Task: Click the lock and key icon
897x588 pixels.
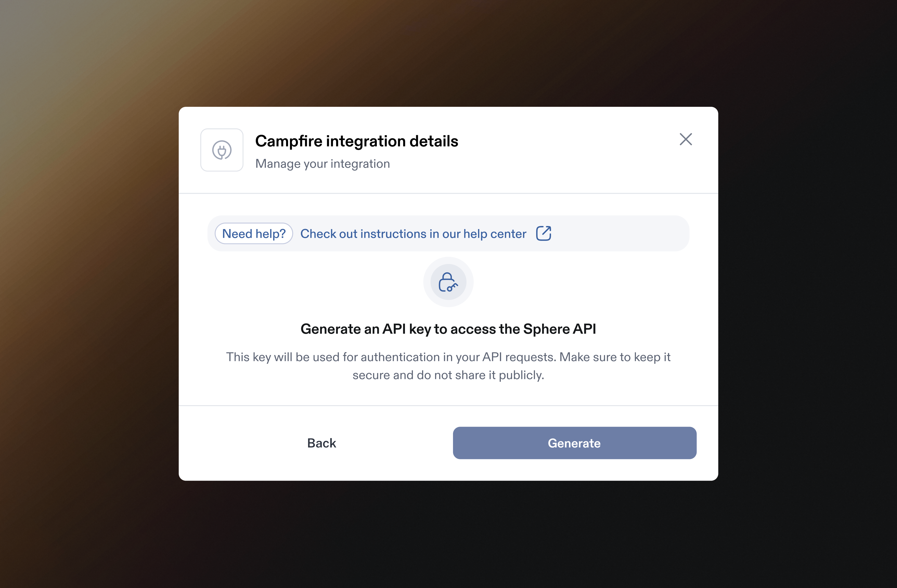Action: pyautogui.click(x=448, y=282)
